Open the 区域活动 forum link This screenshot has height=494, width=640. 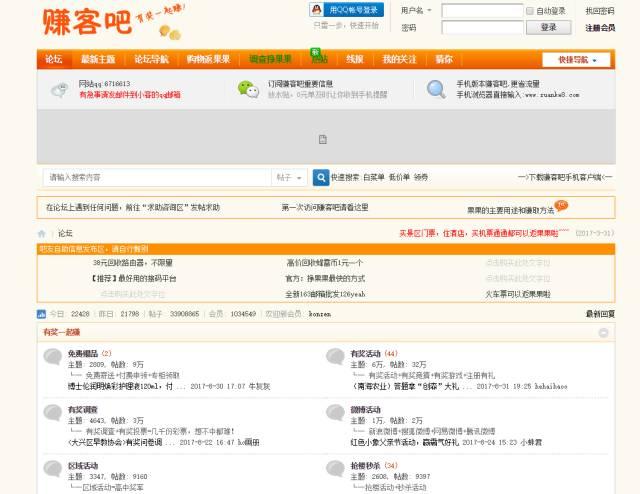[83, 465]
